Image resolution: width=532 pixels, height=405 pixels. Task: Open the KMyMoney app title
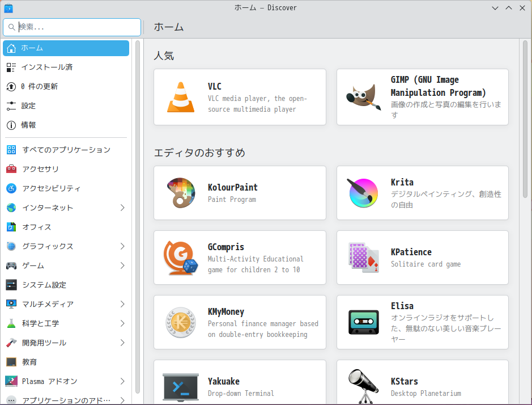pos(226,311)
